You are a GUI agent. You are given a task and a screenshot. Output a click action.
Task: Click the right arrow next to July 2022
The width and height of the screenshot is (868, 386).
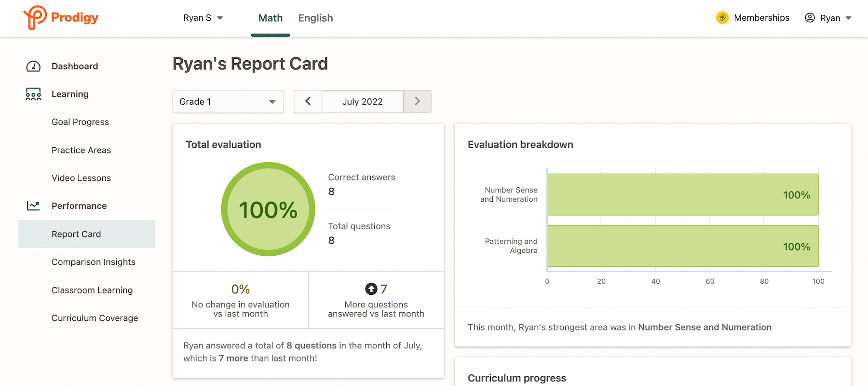point(417,101)
